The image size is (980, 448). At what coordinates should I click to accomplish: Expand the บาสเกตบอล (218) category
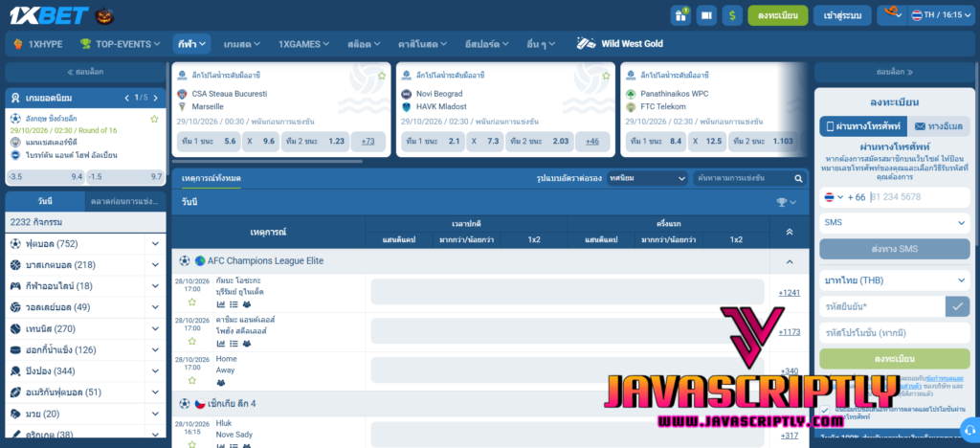coord(155,265)
